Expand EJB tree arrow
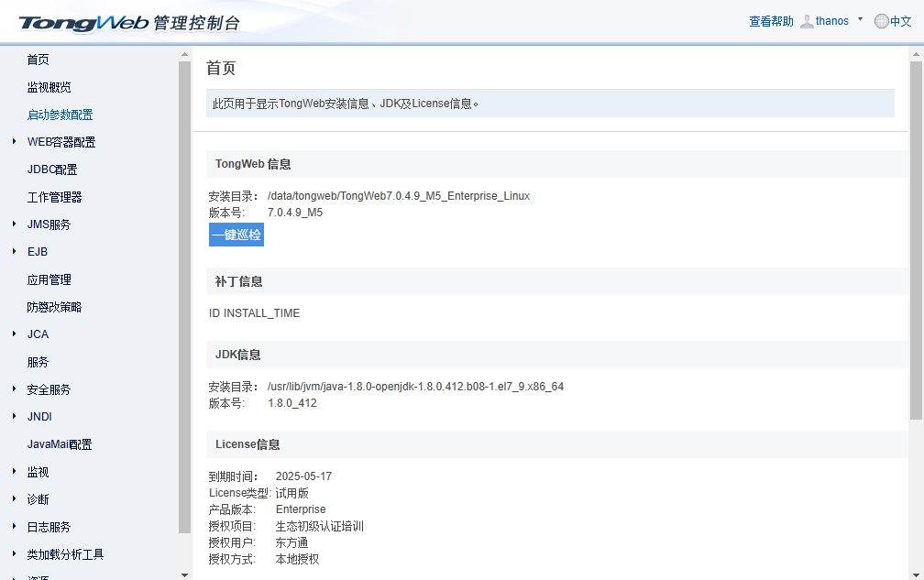This screenshot has height=580, width=924. 14,251
